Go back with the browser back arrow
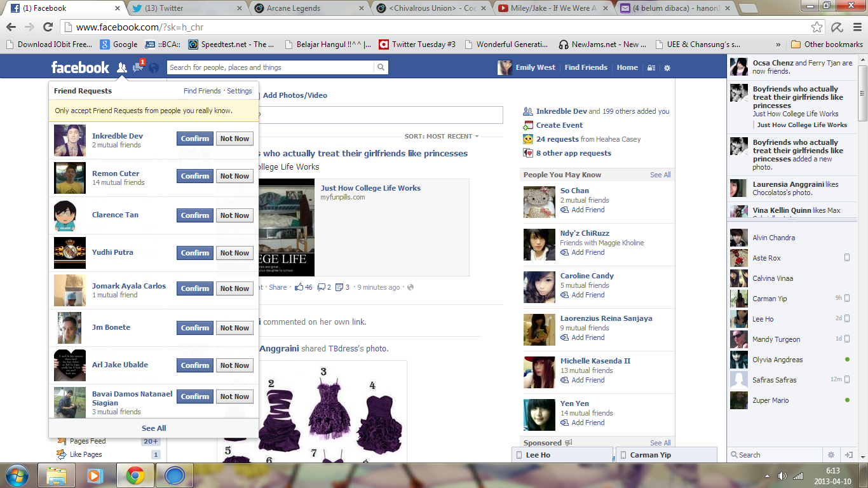The image size is (868, 488). [11, 27]
